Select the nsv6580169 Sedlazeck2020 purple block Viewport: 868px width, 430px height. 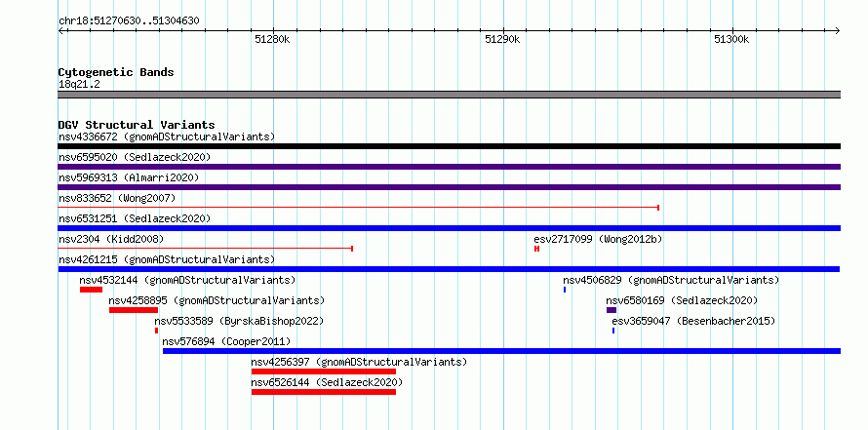click(x=612, y=310)
